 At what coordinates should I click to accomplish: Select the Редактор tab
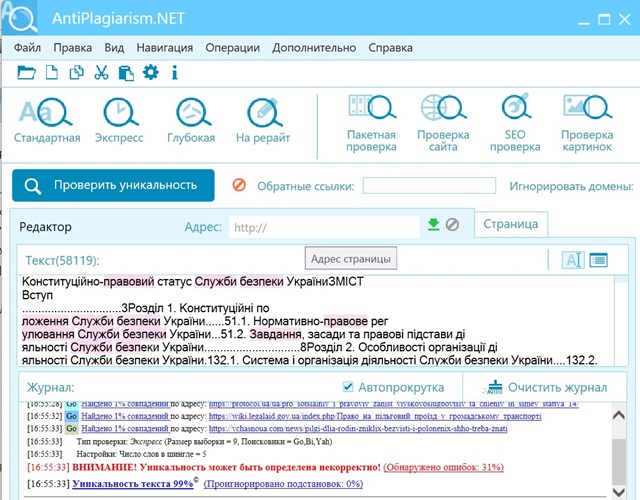click(45, 227)
